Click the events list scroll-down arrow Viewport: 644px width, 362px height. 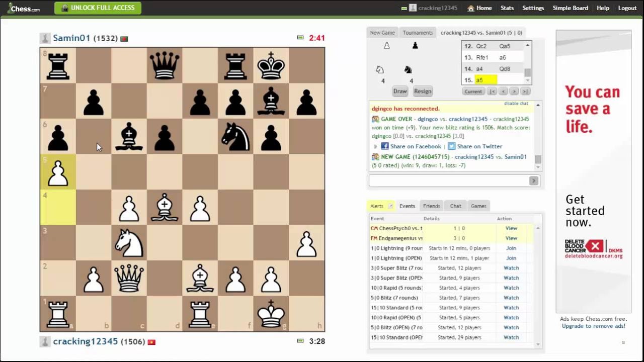[538, 344]
